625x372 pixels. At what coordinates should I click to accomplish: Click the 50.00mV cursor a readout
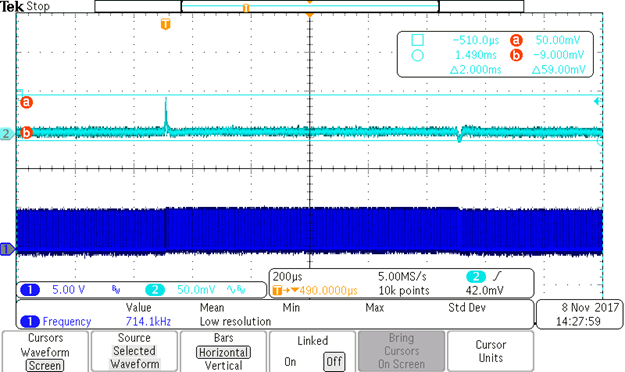pyautogui.click(x=558, y=40)
